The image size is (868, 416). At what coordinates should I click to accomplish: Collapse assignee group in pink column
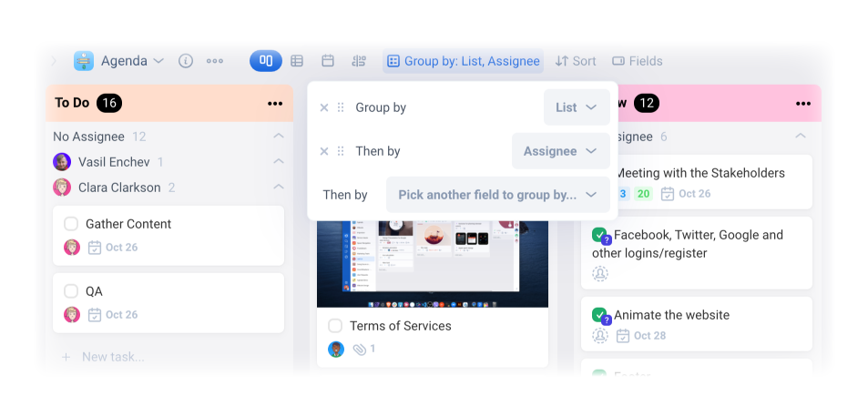point(801,136)
